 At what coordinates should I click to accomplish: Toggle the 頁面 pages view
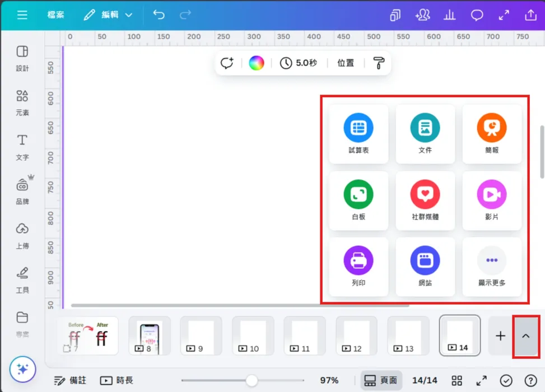pyautogui.click(x=381, y=381)
